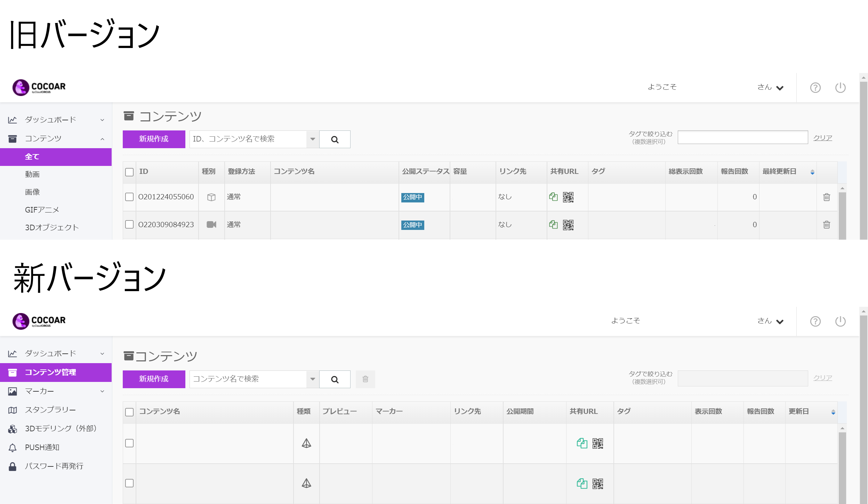Show QR code for O220309084923

point(568,225)
